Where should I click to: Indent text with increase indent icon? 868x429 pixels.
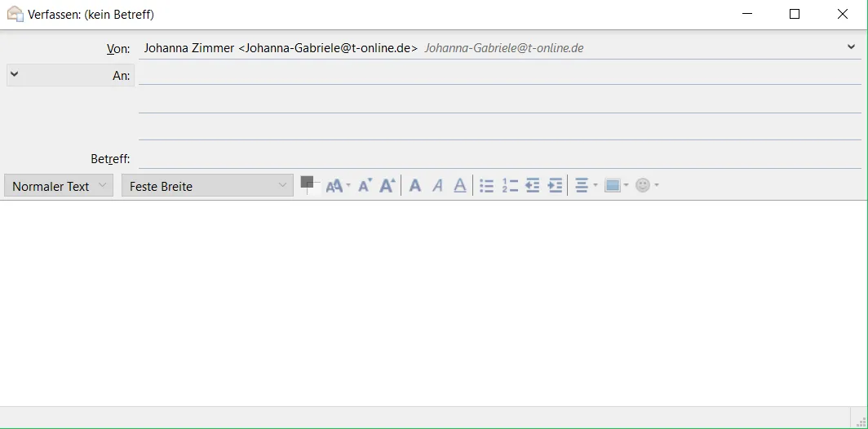point(555,185)
